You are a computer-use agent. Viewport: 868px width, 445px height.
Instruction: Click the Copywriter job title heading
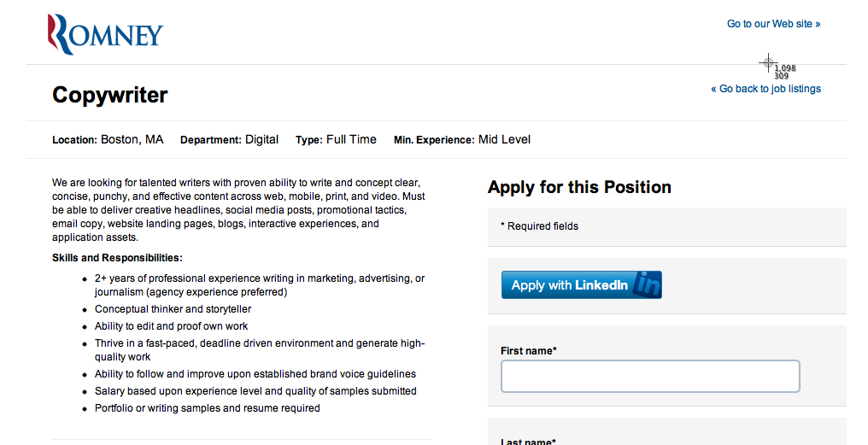pos(110,95)
